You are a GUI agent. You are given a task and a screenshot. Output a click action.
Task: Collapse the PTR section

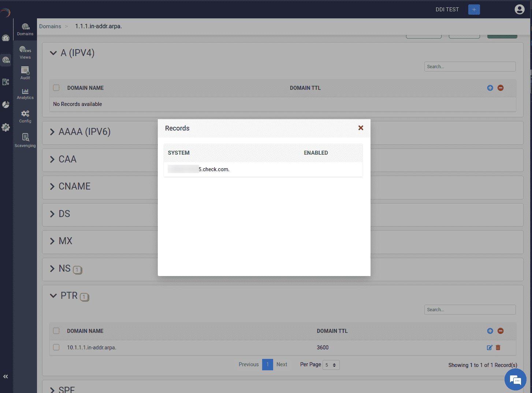53,296
